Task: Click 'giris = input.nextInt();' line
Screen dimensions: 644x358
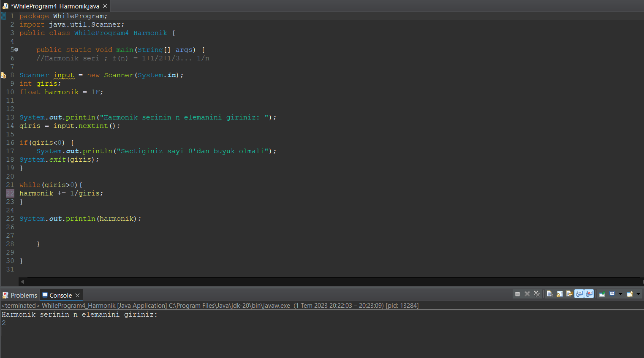Action: coord(70,126)
